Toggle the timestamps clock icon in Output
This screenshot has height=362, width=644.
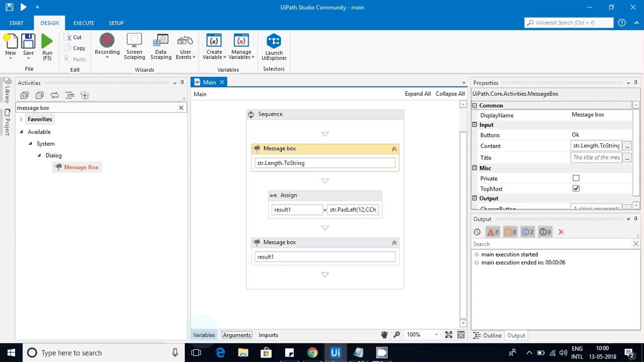(x=477, y=232)
